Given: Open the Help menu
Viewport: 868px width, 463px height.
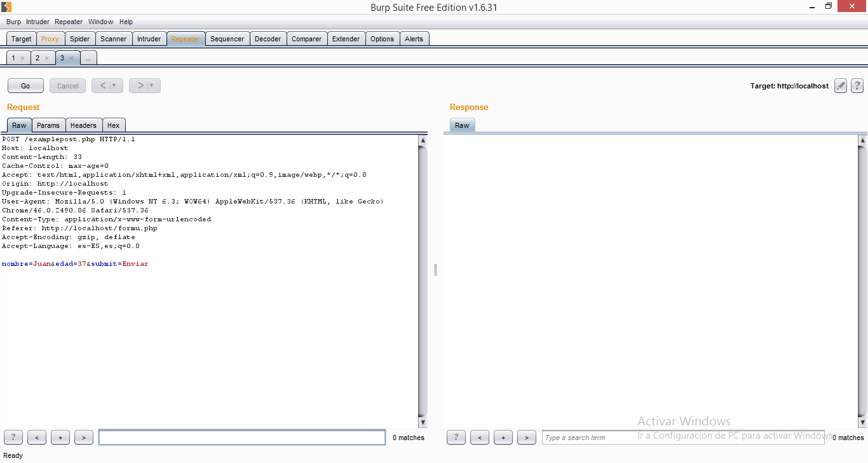Looking at the screenshot, I should 126,22.
